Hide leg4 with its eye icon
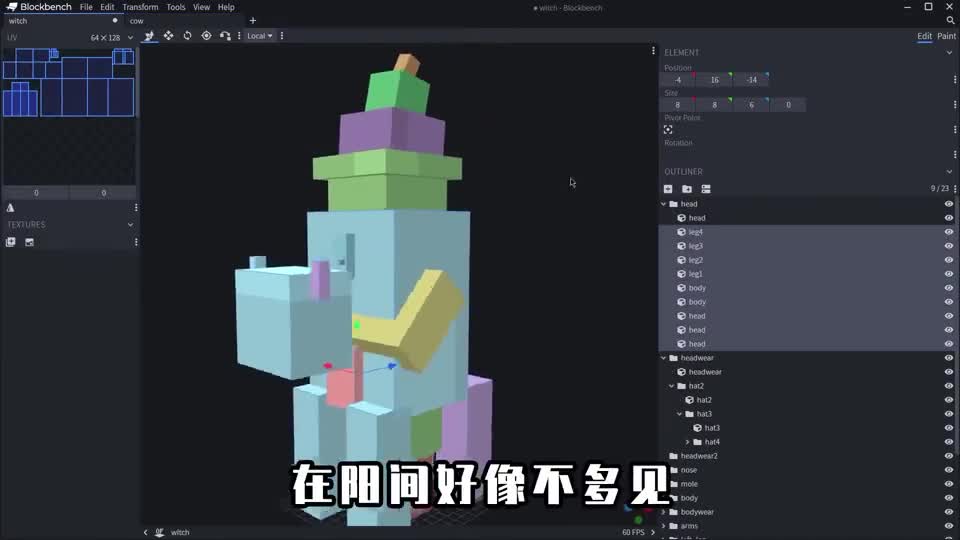Viewport: 960px width, 540px height. tap(948, 232)
